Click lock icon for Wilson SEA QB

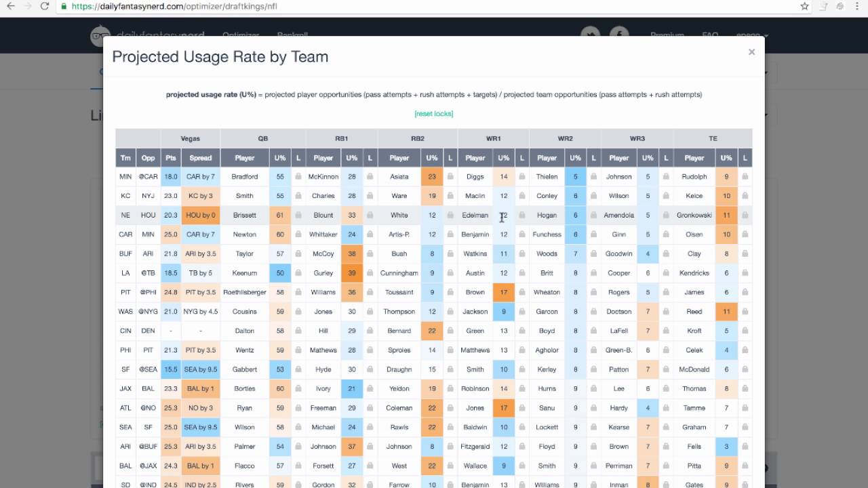(x=298, y=428)
